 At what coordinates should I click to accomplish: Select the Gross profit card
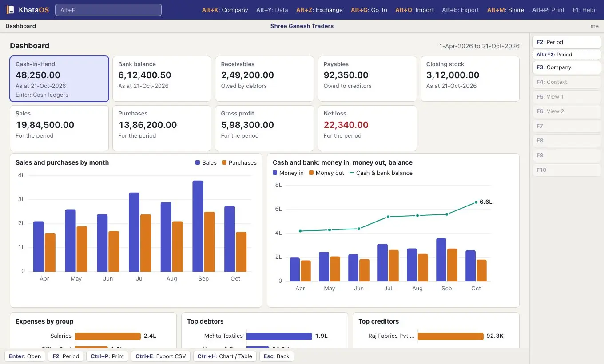point(264,128)
